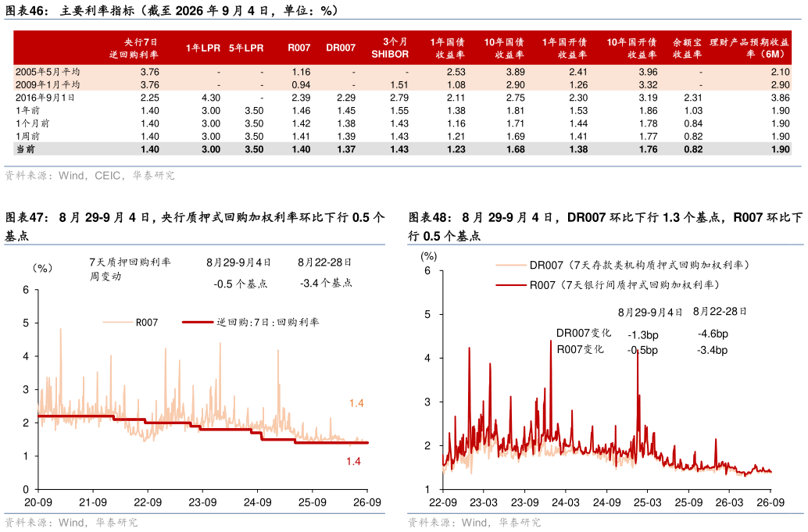Select 2.31 余额宝 value in 2016 row

[x=693, y=98]
